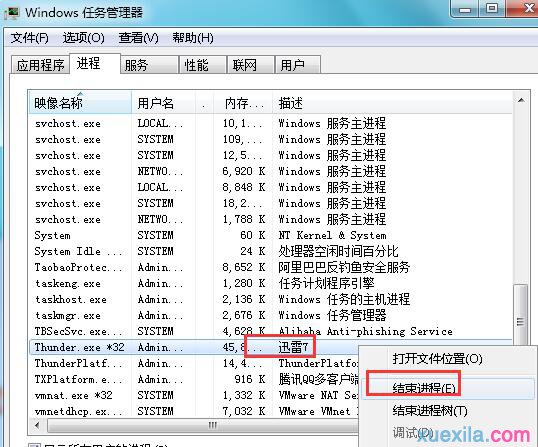
Task: Sort by the 映像名称 column header
Action: pyautogui.click(x=80, y=103)
